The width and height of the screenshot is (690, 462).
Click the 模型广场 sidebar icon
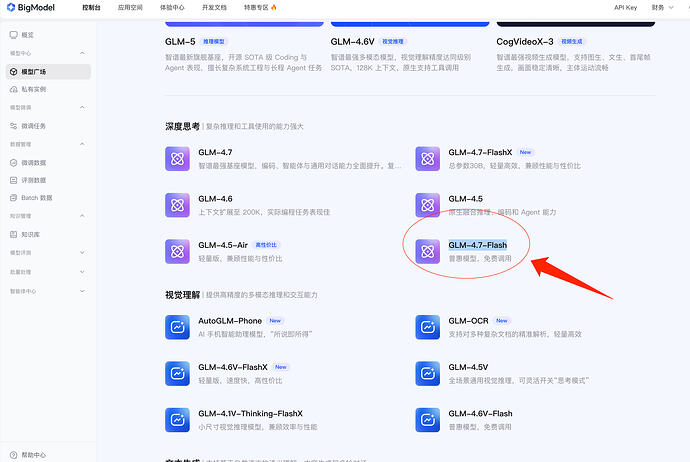click(14, 72)
